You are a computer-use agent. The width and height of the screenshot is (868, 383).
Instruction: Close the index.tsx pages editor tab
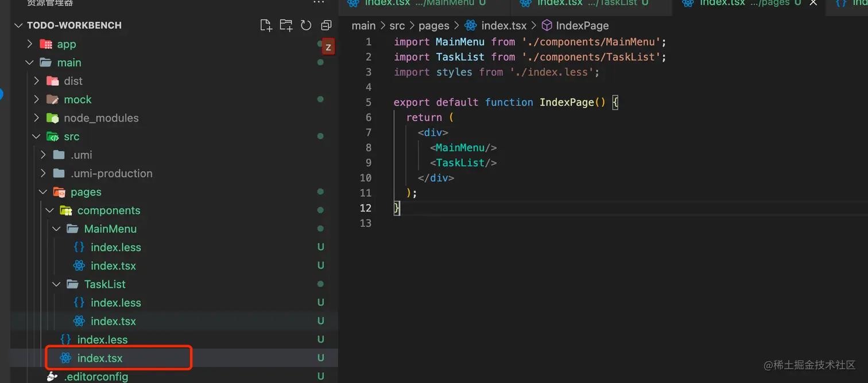click(x=813, y=3)
